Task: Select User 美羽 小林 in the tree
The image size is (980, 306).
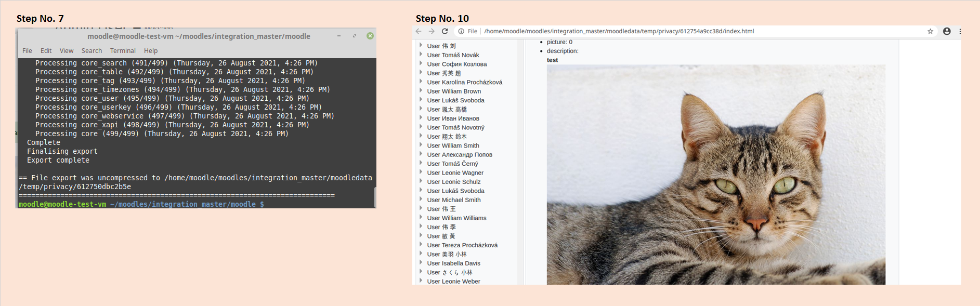Action: (447, 254)
